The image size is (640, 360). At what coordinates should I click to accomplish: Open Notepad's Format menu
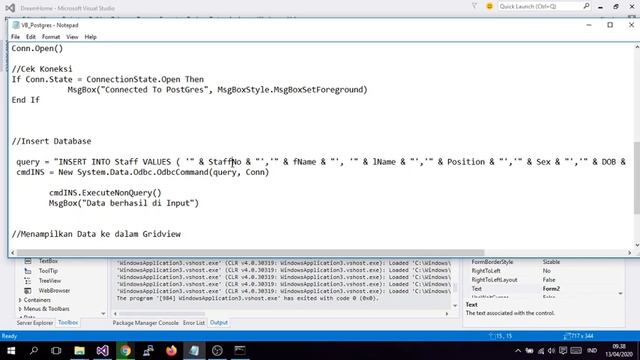51,37
